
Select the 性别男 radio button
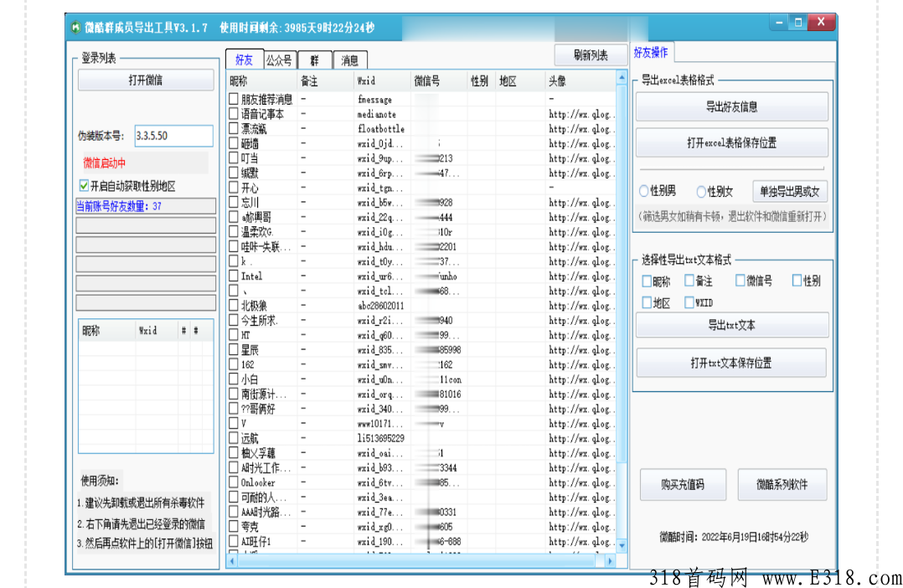(644, 191)
